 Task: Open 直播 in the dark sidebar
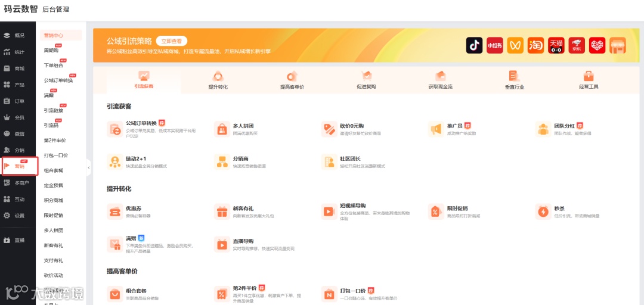tap(14, 240)
